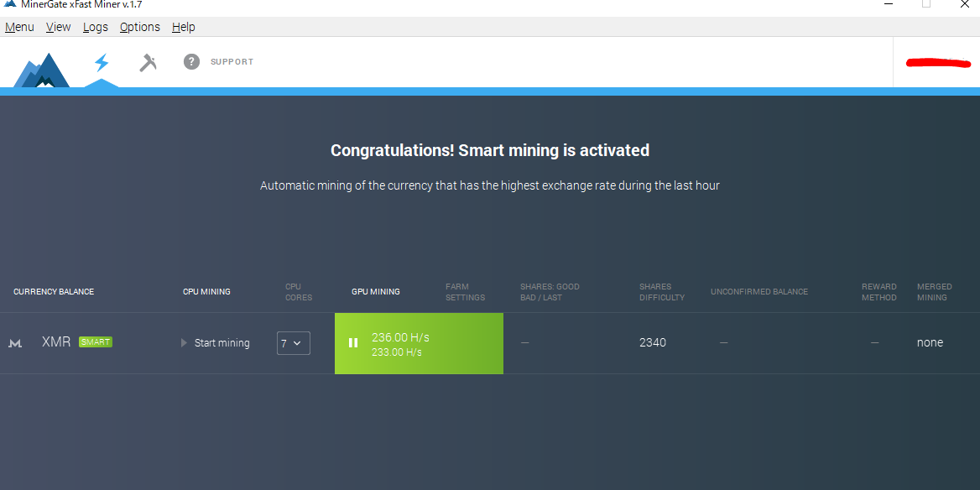Open the CPU cores dropdown showing 7

[x=293, y=343]
